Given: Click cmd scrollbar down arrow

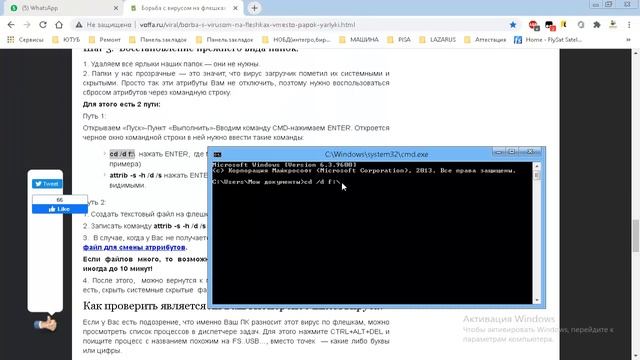Looking at the screenshot, I should (x=537, y=300).
